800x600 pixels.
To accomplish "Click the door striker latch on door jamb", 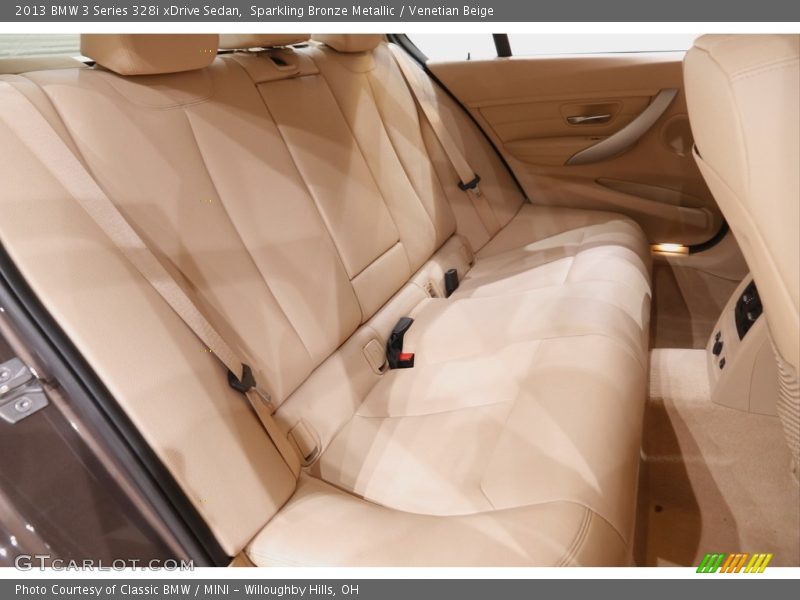I will [19, 388].
